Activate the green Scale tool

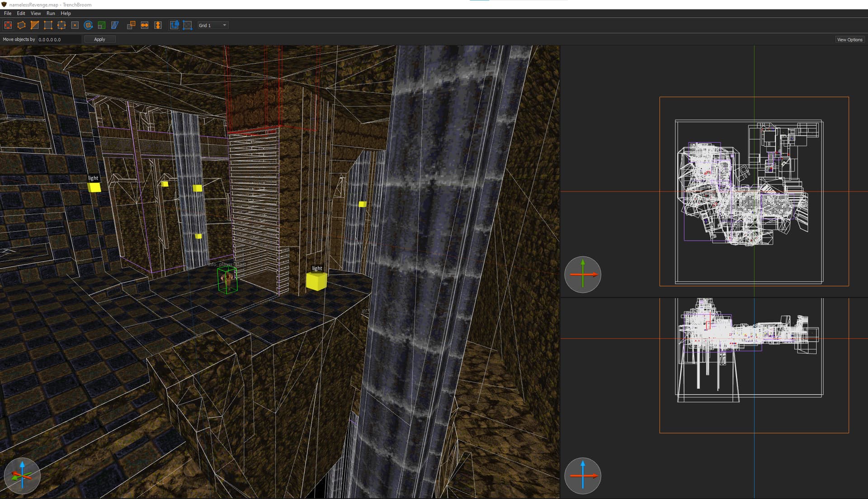click(x=102, y=25)
